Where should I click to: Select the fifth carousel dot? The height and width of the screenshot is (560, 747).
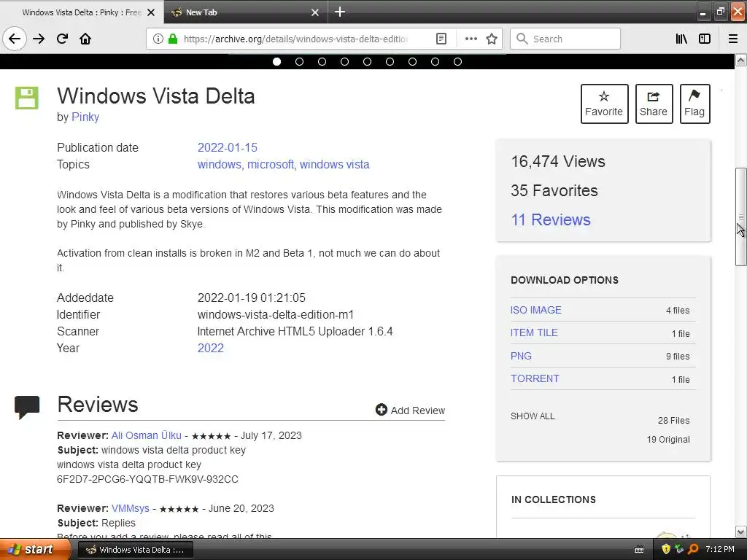(x=368, y=61)
